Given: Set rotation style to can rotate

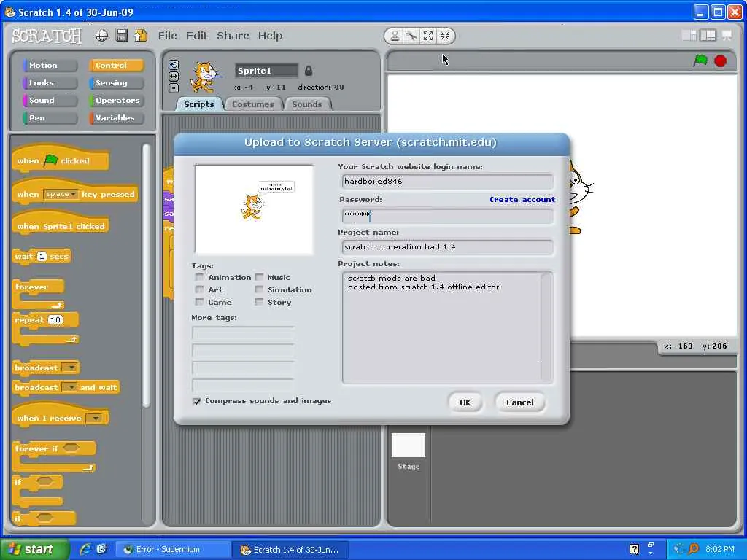Looking at the screenshot, I should (x=174, y=65).
